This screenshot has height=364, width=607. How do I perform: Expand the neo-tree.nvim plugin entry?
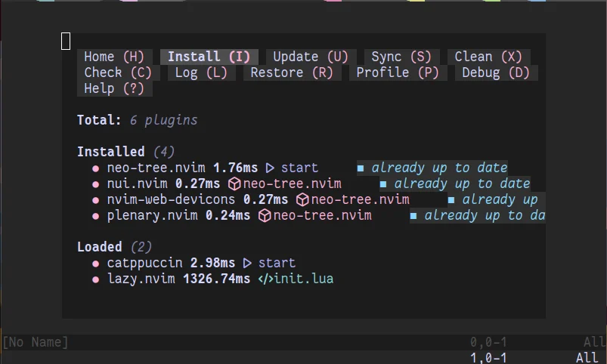click(156, 168)
